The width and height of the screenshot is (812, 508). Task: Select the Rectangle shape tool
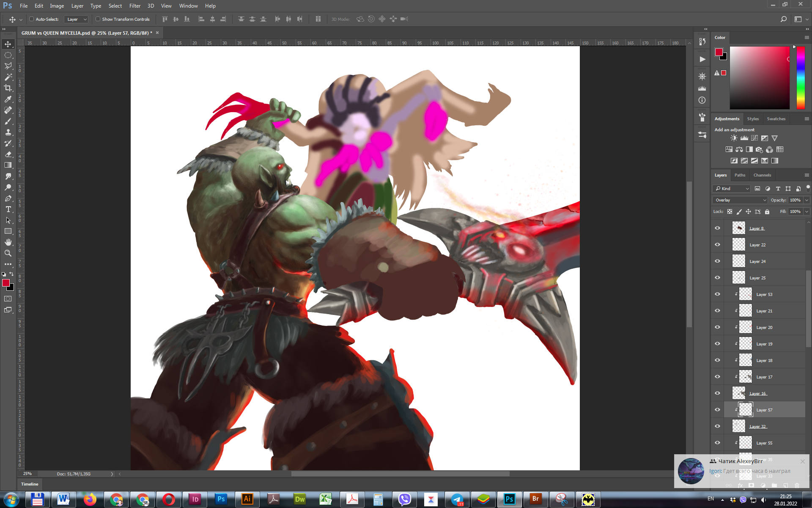[x=8, y=231]
